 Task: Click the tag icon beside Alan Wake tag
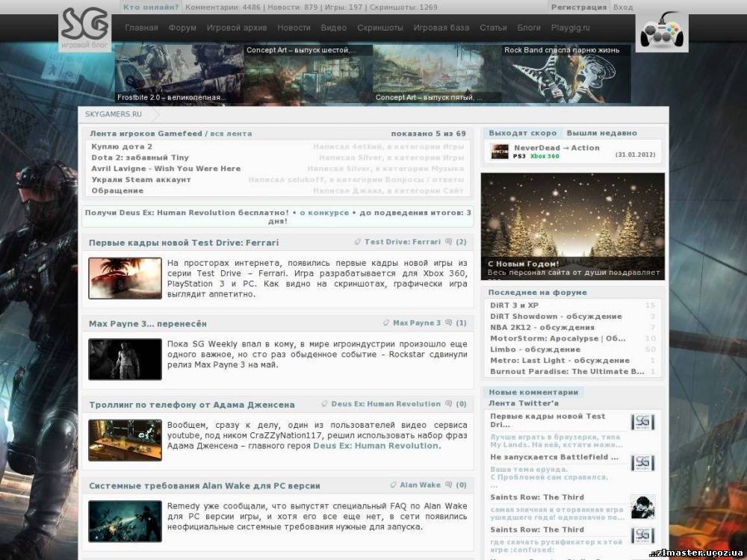click(393, 485)
